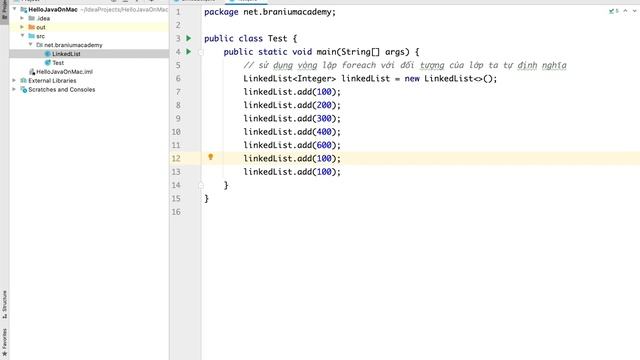Click 'linkedList.add(100);' on line 13
The image size is (640, 360).
click(x=292, y=172)
